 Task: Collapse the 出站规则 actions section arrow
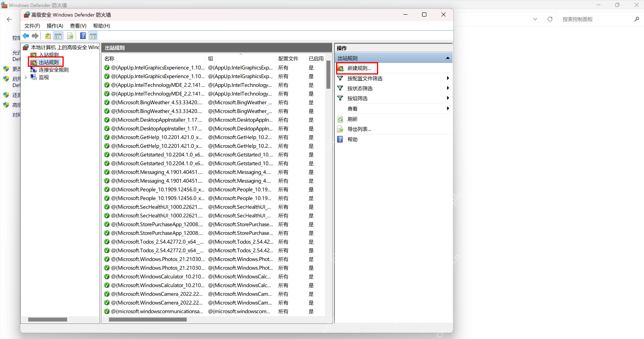click(448, 58)
